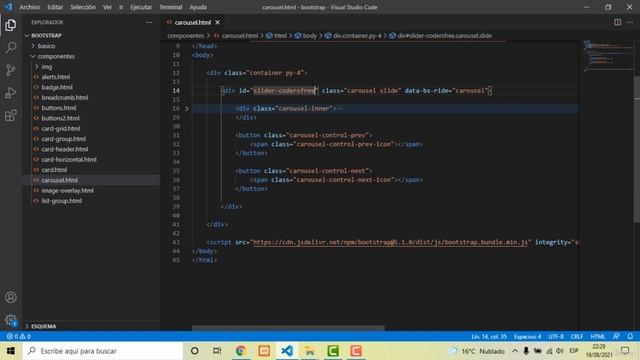Change cursor position via Lín. 14 status
Image resolution: width=640 pixels, height=360 pixels.
[x=489, y=336]
